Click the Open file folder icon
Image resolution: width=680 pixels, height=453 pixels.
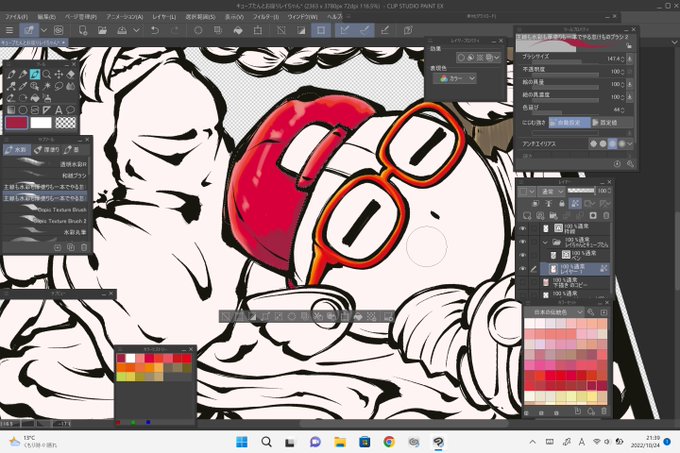pyautogui.click(x=102, y=30)
